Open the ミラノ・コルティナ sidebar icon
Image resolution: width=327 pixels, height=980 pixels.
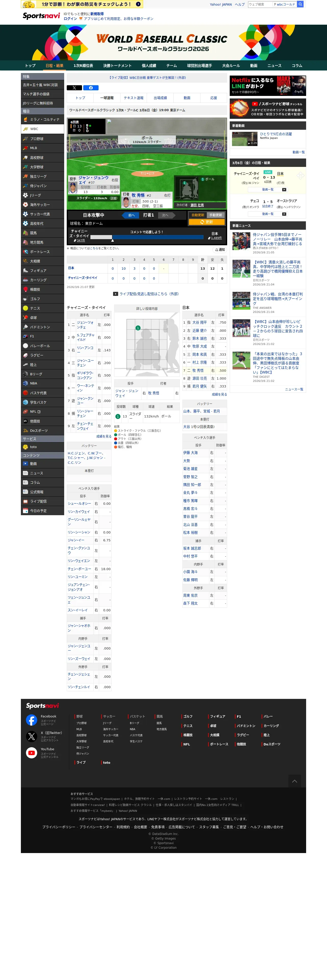[25, 120]
